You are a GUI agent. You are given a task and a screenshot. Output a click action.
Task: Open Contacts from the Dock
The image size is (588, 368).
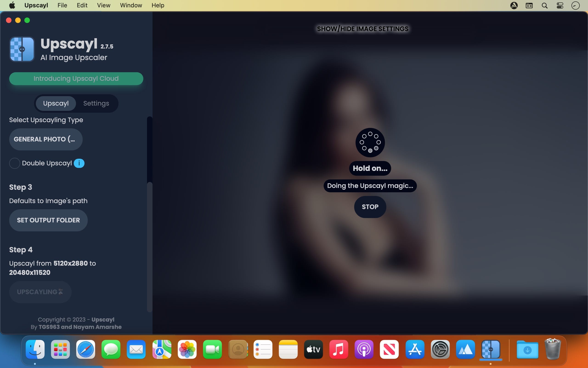coord(238,350)
